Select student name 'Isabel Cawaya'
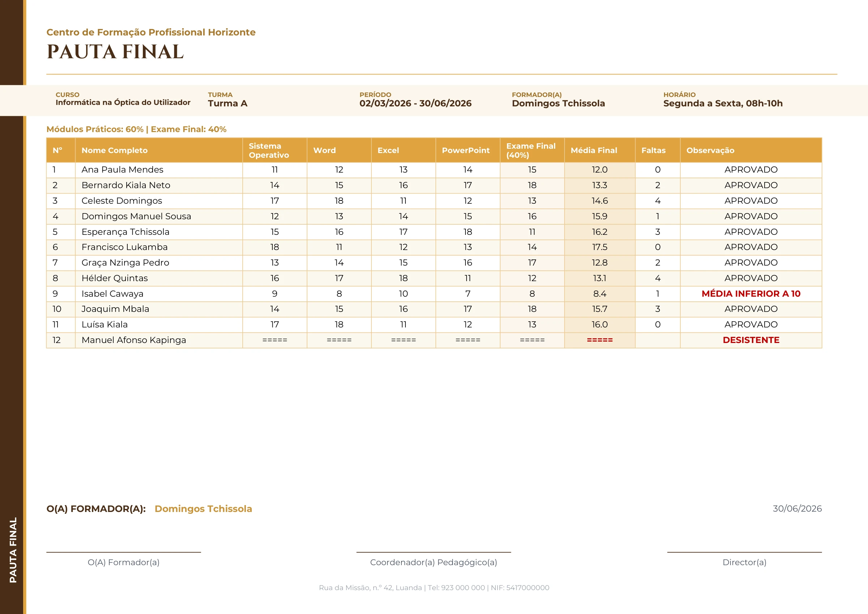 coord(112,293)
